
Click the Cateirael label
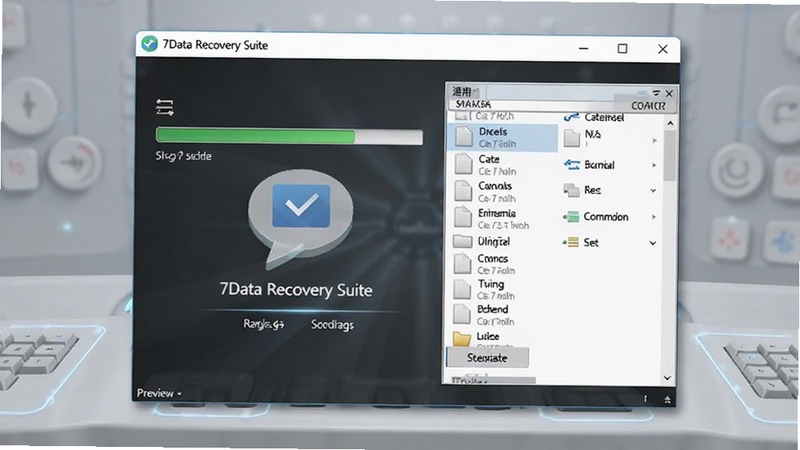pyautogui.click(x=604, y=117)
